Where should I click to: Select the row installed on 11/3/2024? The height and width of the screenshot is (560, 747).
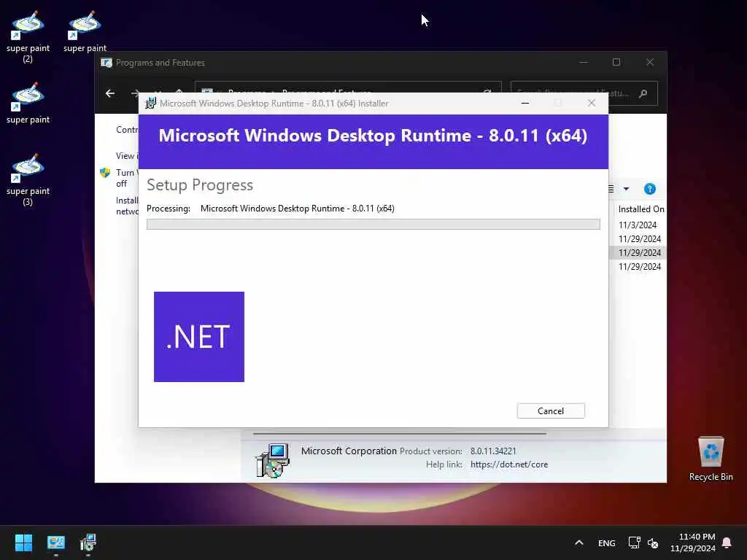638,225
